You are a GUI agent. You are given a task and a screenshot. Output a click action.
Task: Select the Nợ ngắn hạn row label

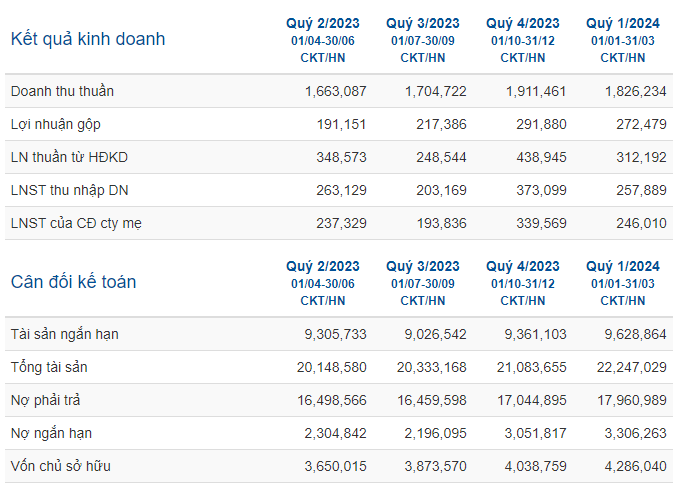tap(51, 433)
